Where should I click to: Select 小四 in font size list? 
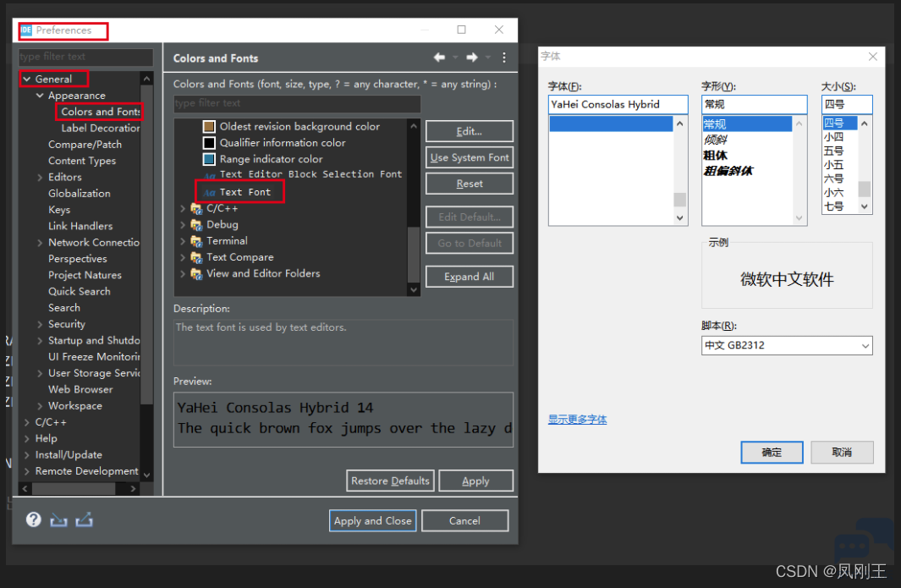click(x=834, y=137)
